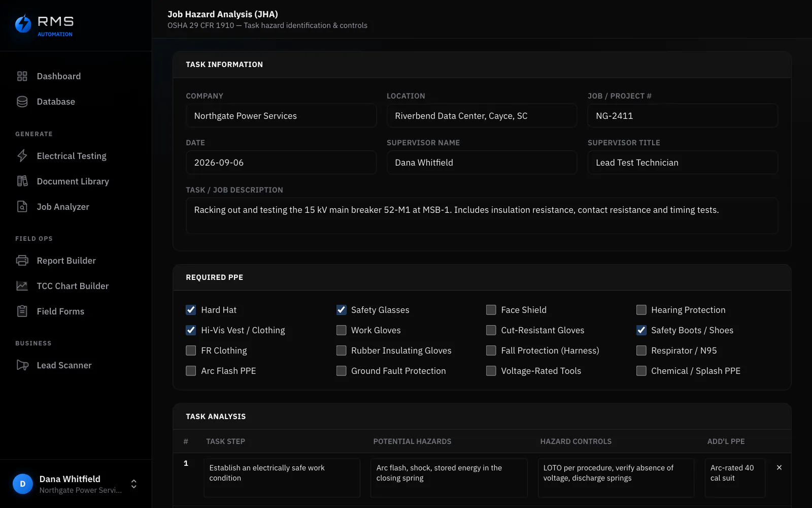Viewport: 812px width, 508px height.
Task: Open Document Library books icon
Action: (22, 181)
